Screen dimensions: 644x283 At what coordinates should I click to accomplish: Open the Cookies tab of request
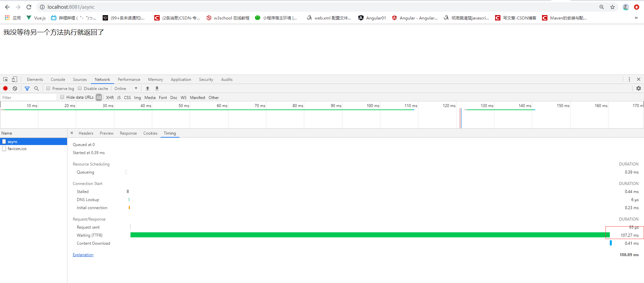tap(150, 133)
